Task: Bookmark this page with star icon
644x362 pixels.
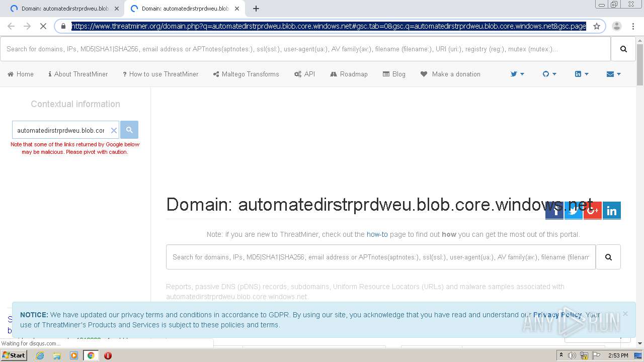Action: (597, 26)
